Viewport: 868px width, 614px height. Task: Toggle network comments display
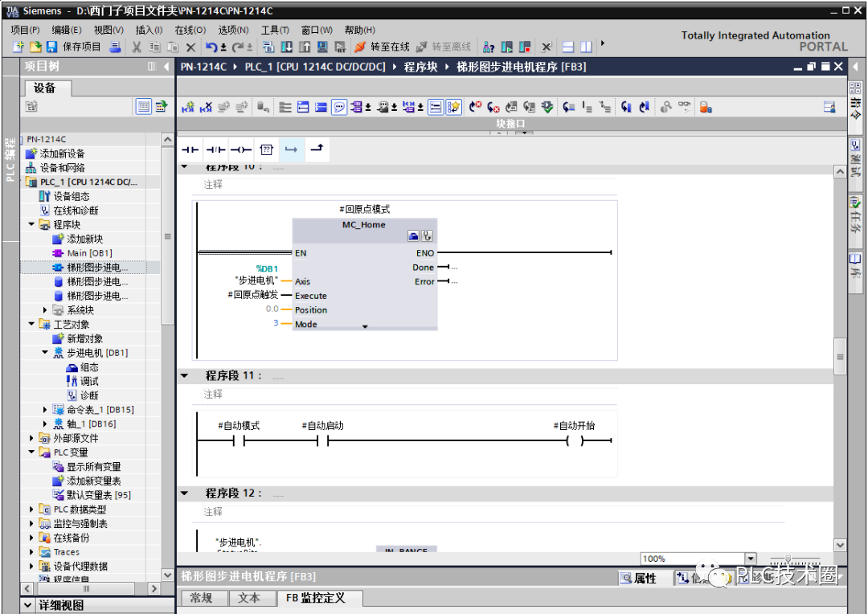(339, 107)
